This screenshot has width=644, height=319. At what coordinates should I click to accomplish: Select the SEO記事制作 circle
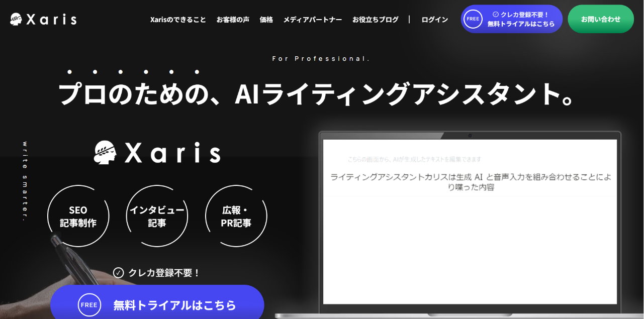click(78, 216)
